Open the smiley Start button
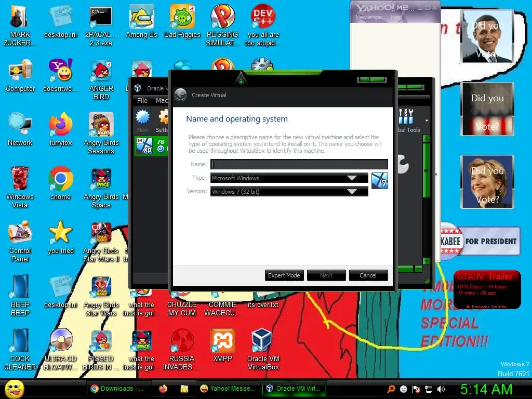 tap(14, 389)
